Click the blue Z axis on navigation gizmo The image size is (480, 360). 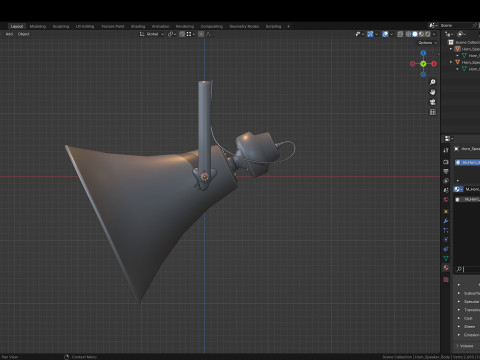click(423, 53)
